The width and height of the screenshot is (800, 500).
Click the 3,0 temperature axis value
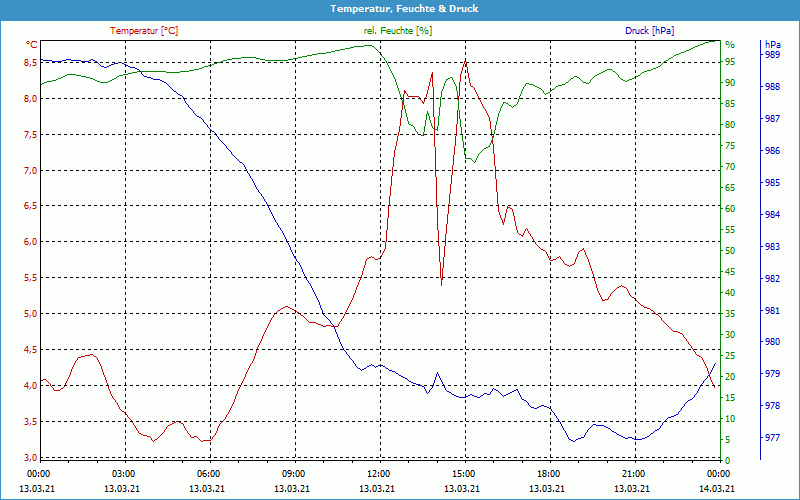(x=31, y=457)
